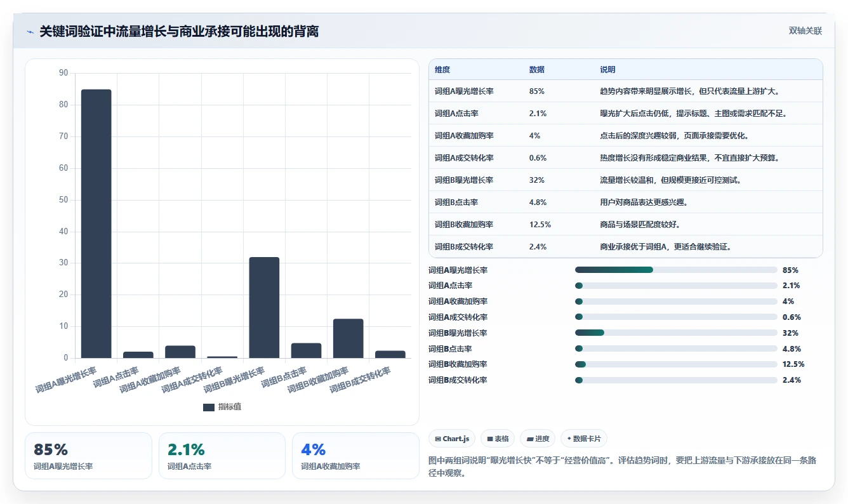Click the summary paragraph starting 图中两组词说明
Screen dimensions: 848x504
coord(622,467)
